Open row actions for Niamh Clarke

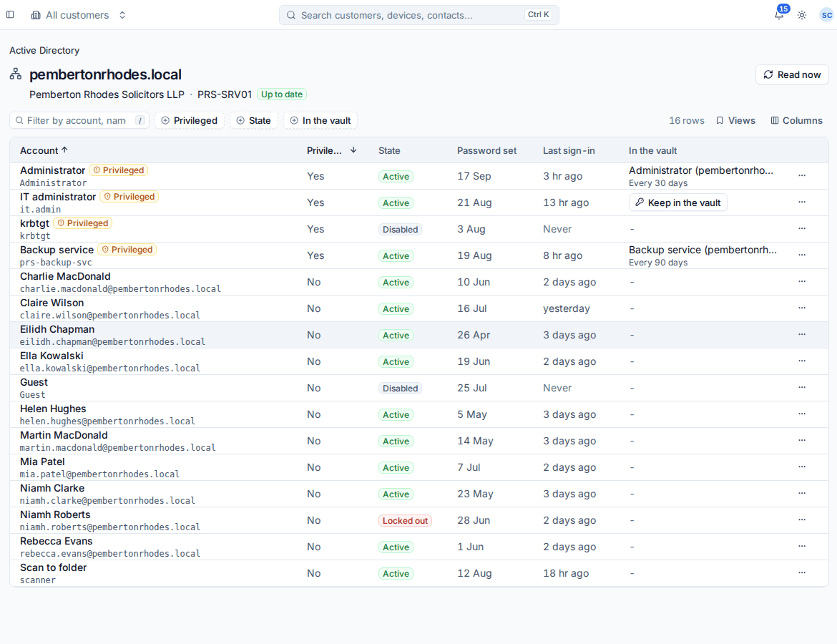802,494
